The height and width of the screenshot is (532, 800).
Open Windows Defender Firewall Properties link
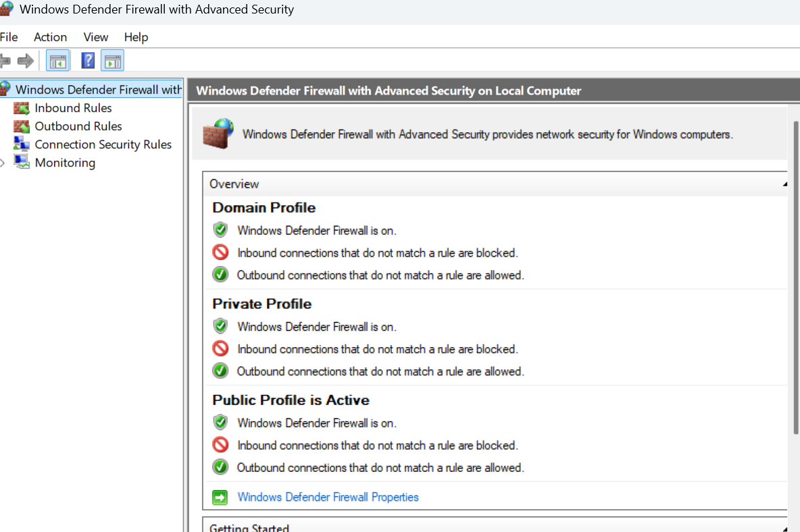(328, 498)
